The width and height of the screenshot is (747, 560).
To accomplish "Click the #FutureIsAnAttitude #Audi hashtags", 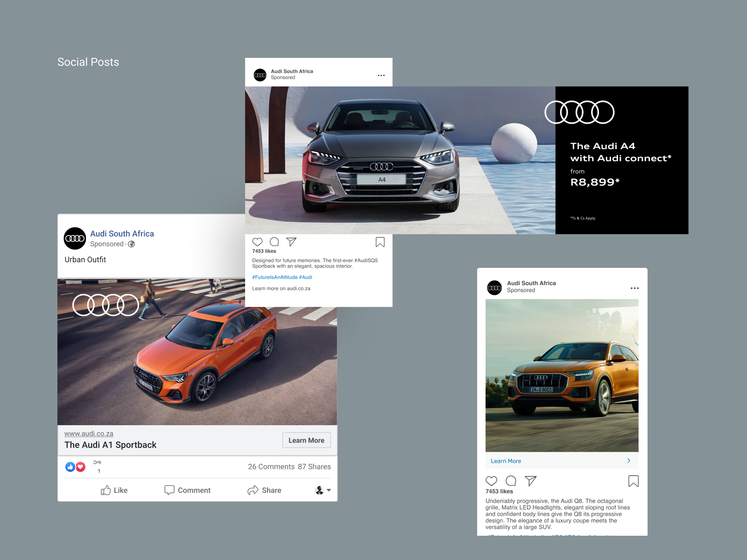I will (282, 277).
